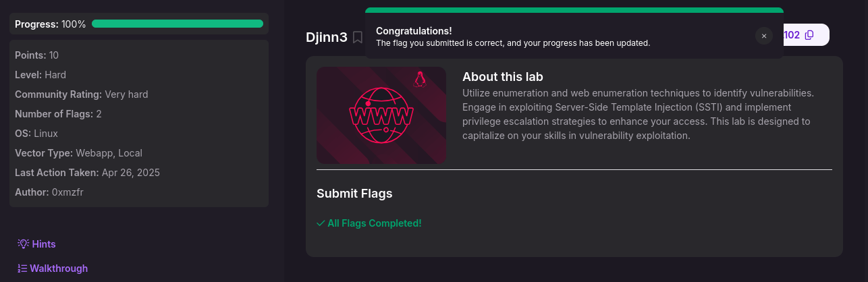Image resolution: width=868 pixels, height=282 pixels.
Task: Click the Linux penguin icon on thumbnail
Action: (x=421, y=79)
